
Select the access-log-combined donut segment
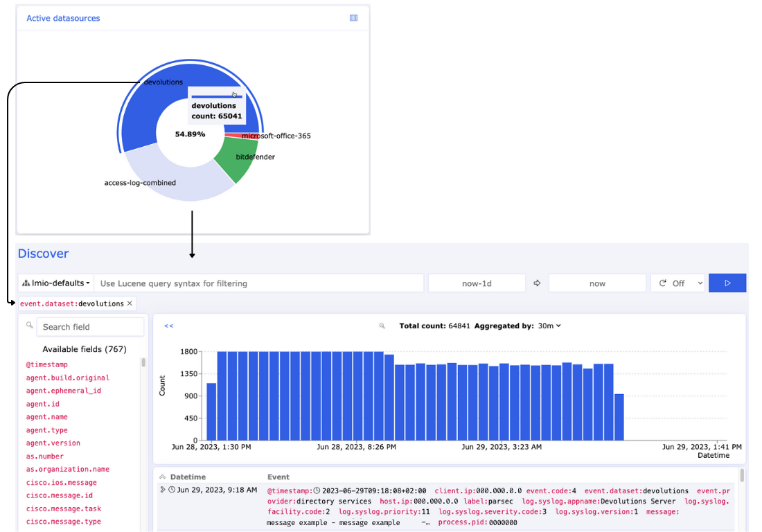point(180,182)
